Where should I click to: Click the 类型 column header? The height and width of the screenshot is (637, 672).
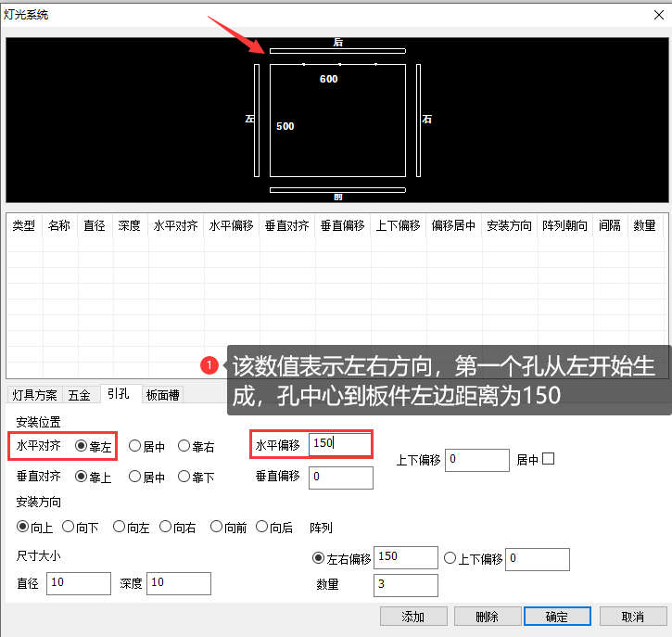(x=24, y=225)
